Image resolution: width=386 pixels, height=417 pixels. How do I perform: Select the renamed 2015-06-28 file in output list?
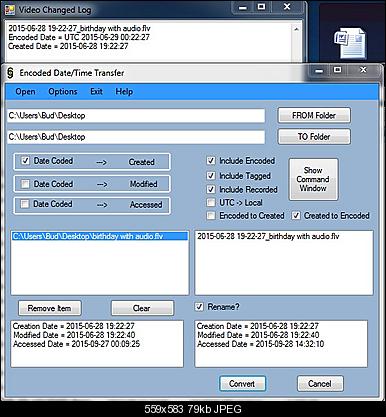[x=268, y=236]
